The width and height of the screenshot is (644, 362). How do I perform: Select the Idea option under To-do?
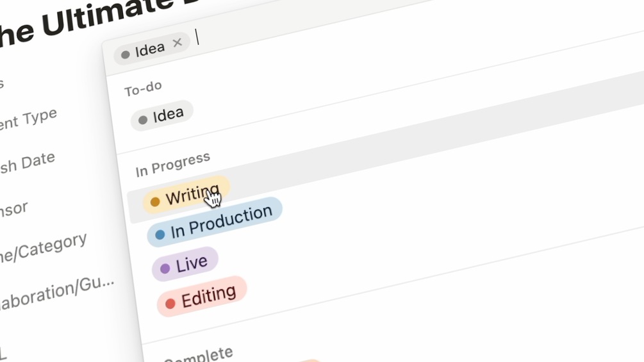[x=161, y=116]
